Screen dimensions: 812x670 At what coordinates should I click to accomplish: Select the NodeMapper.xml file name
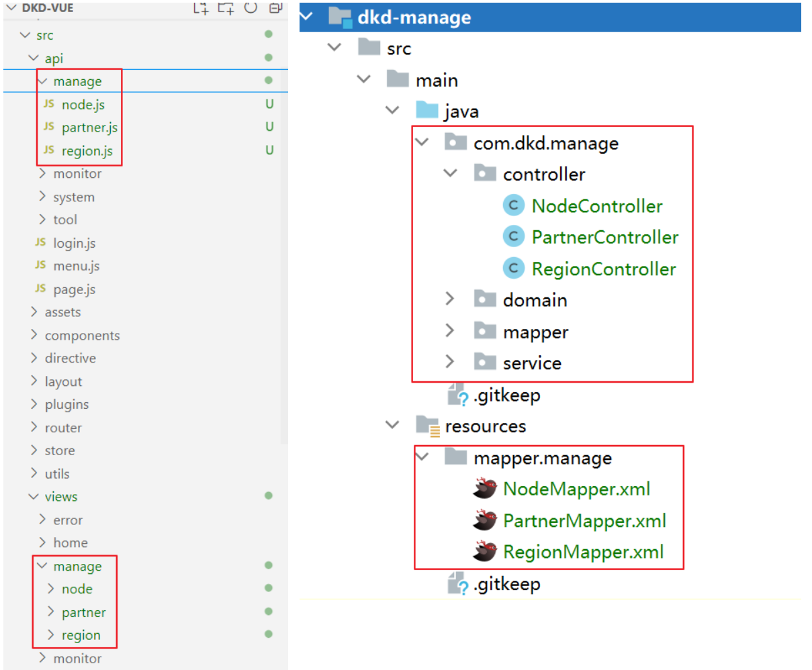pyautogui.click(x=577, y=489)
